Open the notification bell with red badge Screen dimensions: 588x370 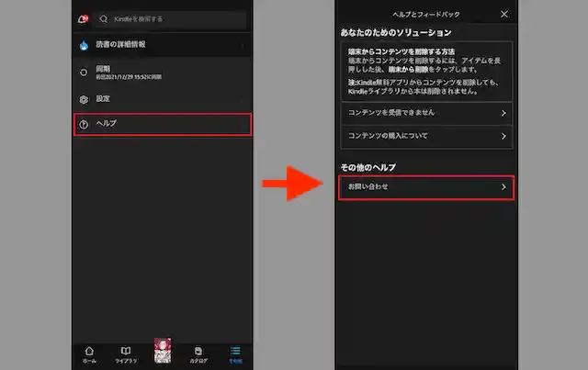click(83, 18)
